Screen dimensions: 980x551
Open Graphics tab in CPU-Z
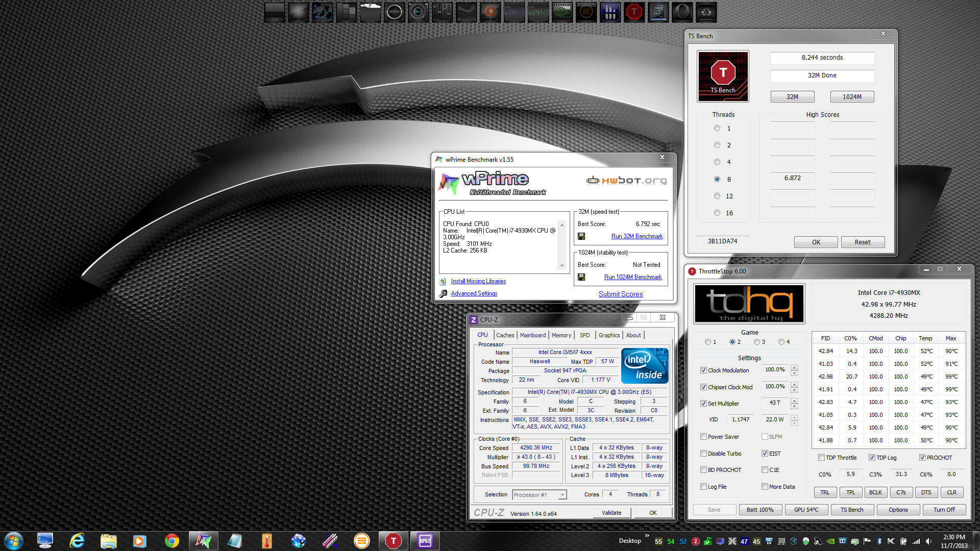pyautogui.click(x=609, y=335)
